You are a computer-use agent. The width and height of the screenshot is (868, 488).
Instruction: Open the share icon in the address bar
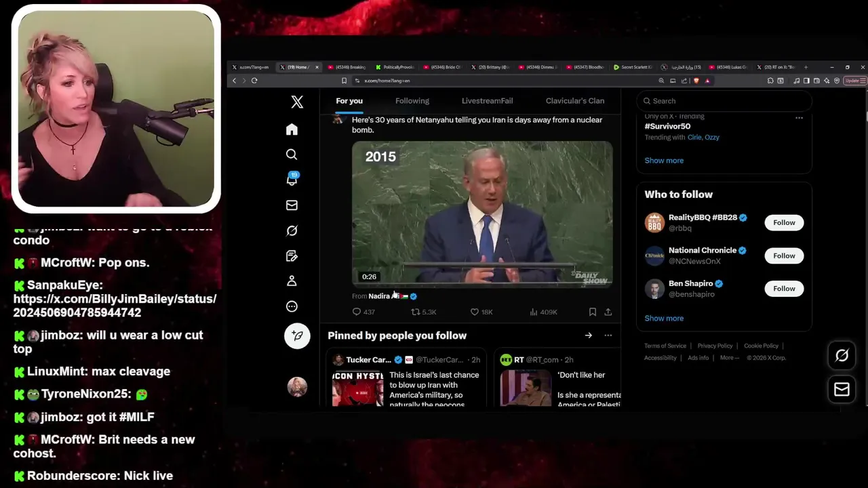684,81
